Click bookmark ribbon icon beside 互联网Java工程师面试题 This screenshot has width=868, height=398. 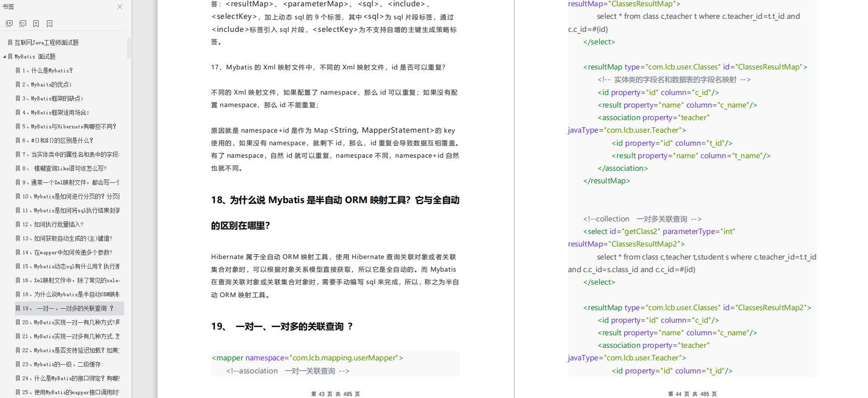point(10,42)
